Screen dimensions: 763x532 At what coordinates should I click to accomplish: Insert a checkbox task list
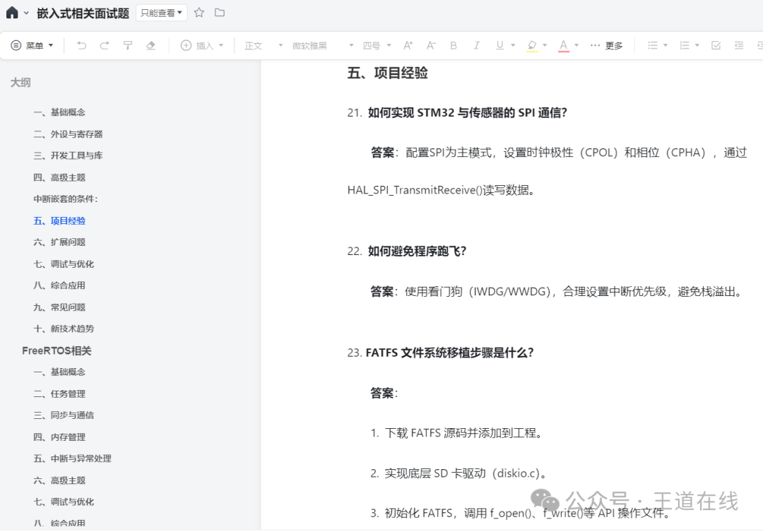(x=716, y=45)
